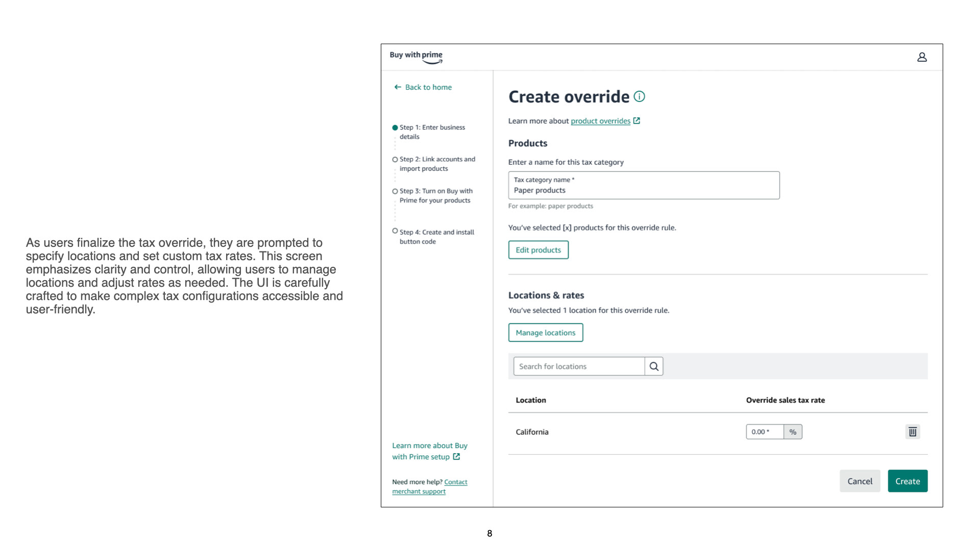This screenshot has height=551, width=980.
Task: Click external link icon after Buy with Prime setup
Action: coord(456,457)
